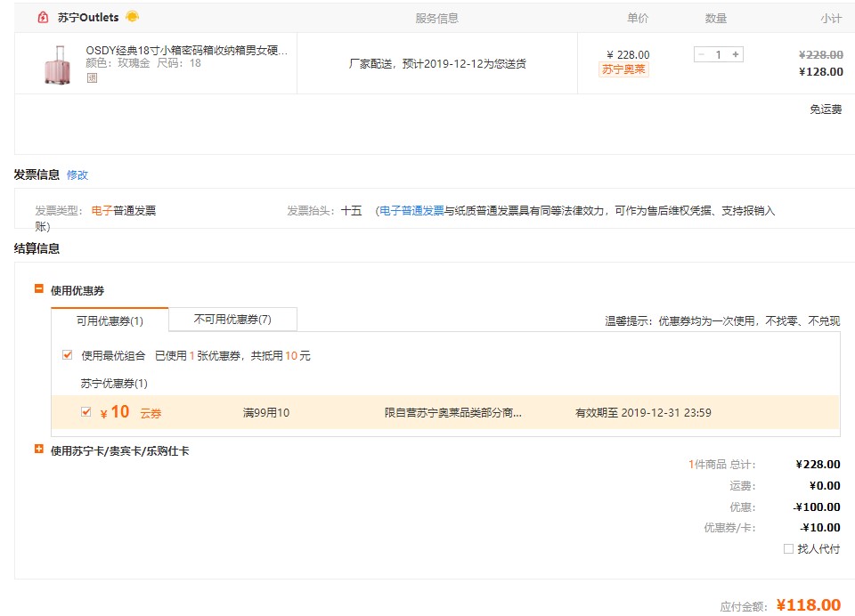The width and height of the screenshot is (855, 616).
Task: Click 修改 to edit invoice info
Action: coord(77,175)
